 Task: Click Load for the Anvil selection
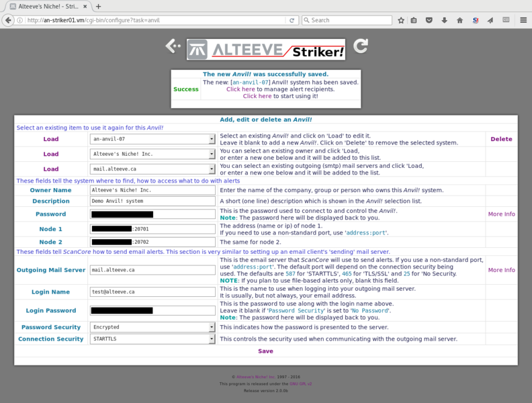point(51,139)
